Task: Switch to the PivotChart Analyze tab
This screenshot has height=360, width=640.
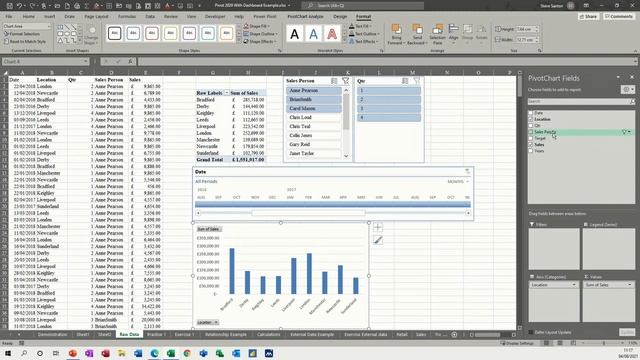Action: pyautogui.click(x=305, y=16)
